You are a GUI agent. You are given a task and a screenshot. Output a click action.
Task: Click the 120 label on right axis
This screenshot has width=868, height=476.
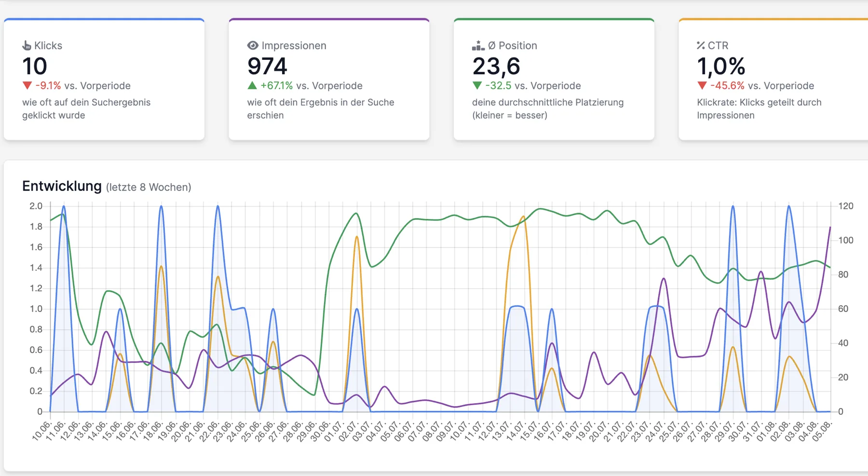click(x=846, y=206)
